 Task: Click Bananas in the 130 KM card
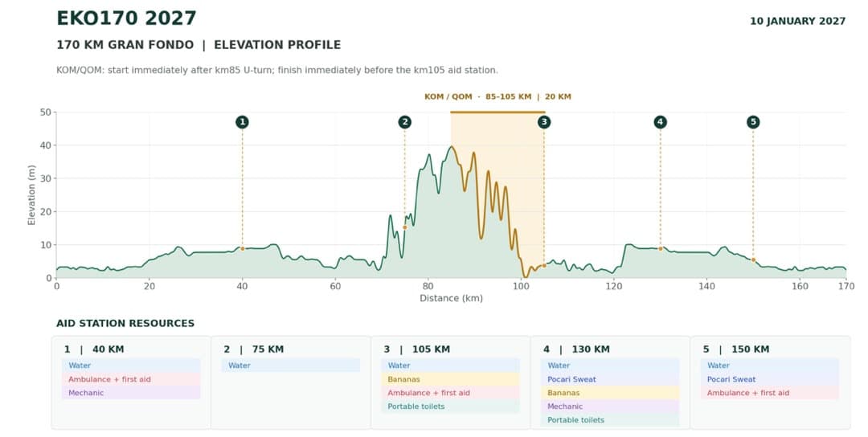pyautogui.click(x=610, y=393)
